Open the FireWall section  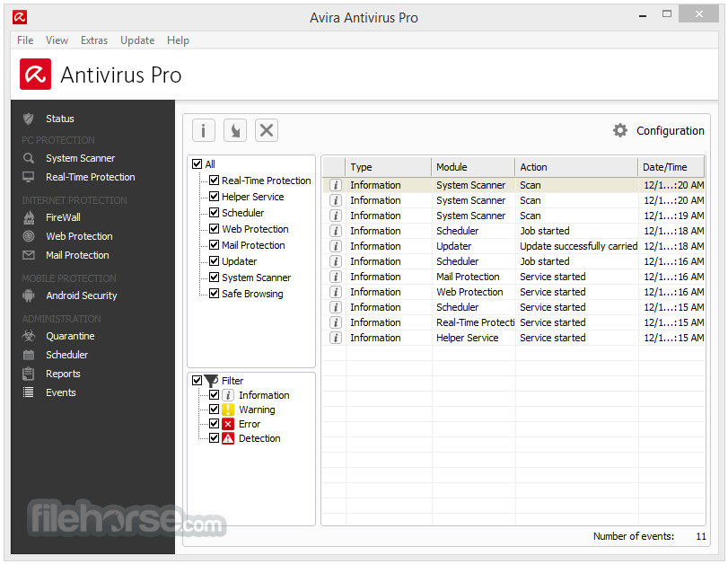tap(63, 217)
